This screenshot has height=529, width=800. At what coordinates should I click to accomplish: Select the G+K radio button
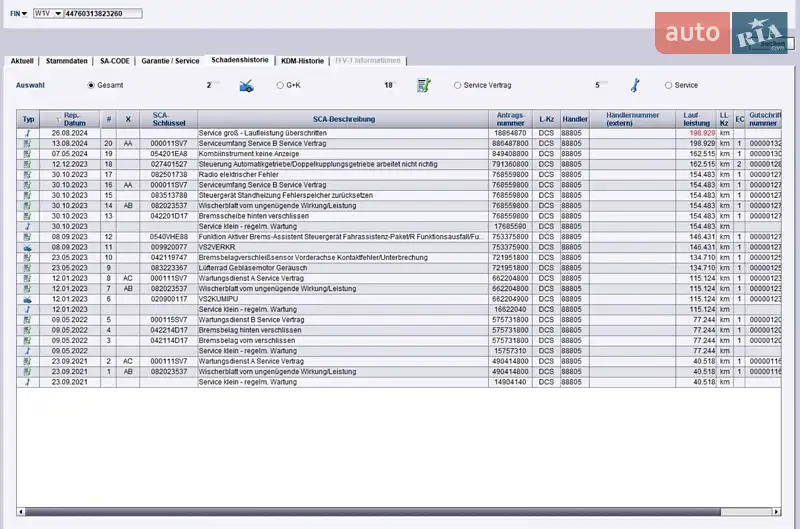tap(280, 86)
